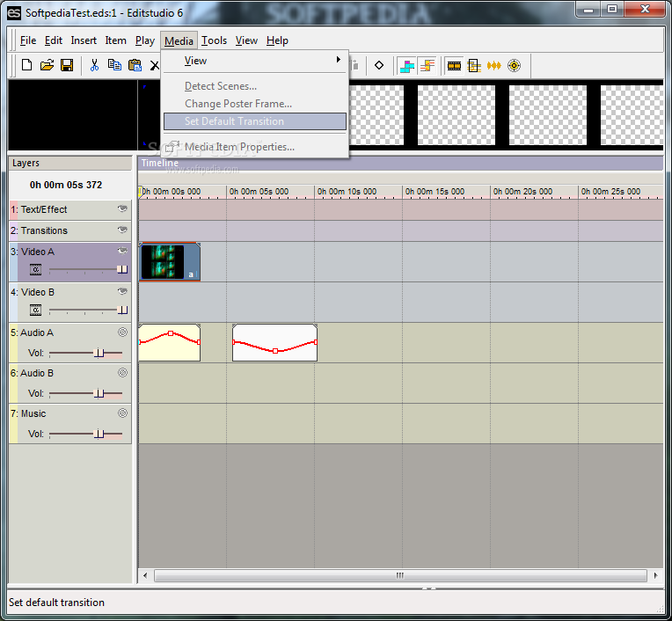Image resolution: width=672 pixels, height=621 pixels.
Task: Click the timeline scroll left arrow
Action: [x=145, y=575]
